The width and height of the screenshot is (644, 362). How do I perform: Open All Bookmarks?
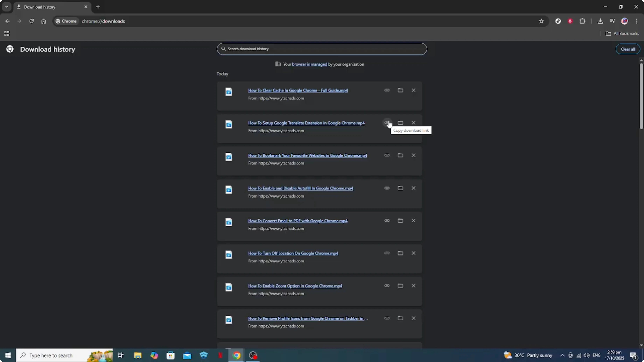click(623, 33)
